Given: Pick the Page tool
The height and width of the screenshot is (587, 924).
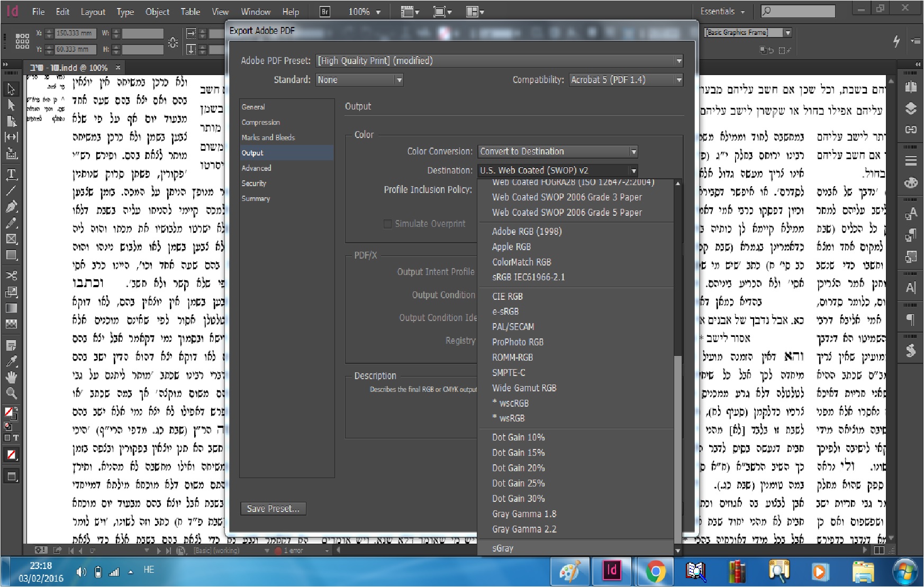Looking at the screenshot, I should [11, 121].
